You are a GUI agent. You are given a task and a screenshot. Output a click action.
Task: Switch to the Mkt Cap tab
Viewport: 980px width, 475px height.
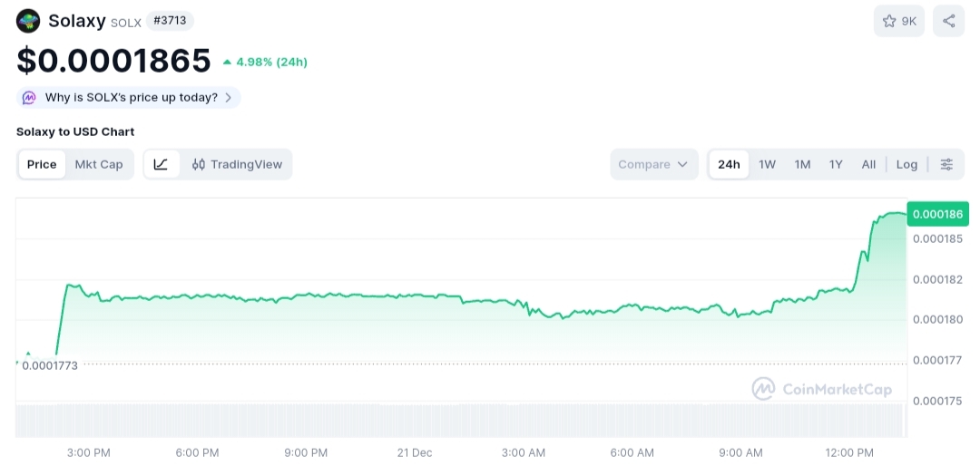(x=99, y=164)
